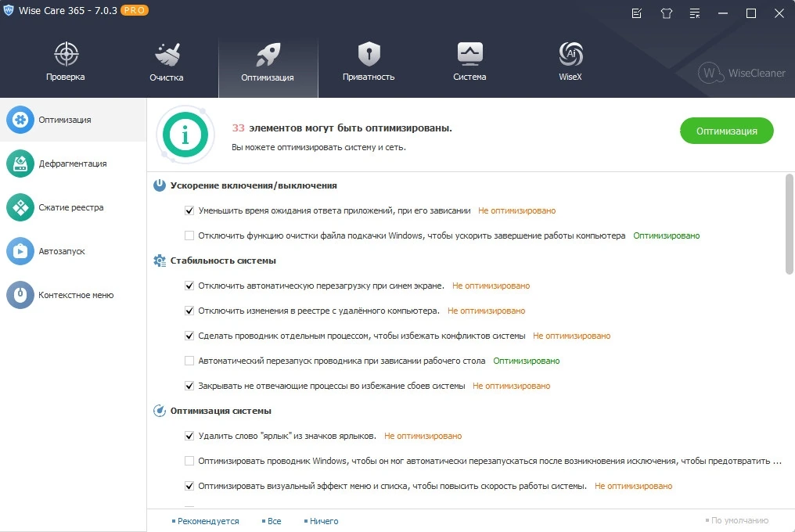Uncheck Сделать проводник отдельным процессом
Viewport: 795px width, 532px height.
pyautogui.click(x=189, y=336)
